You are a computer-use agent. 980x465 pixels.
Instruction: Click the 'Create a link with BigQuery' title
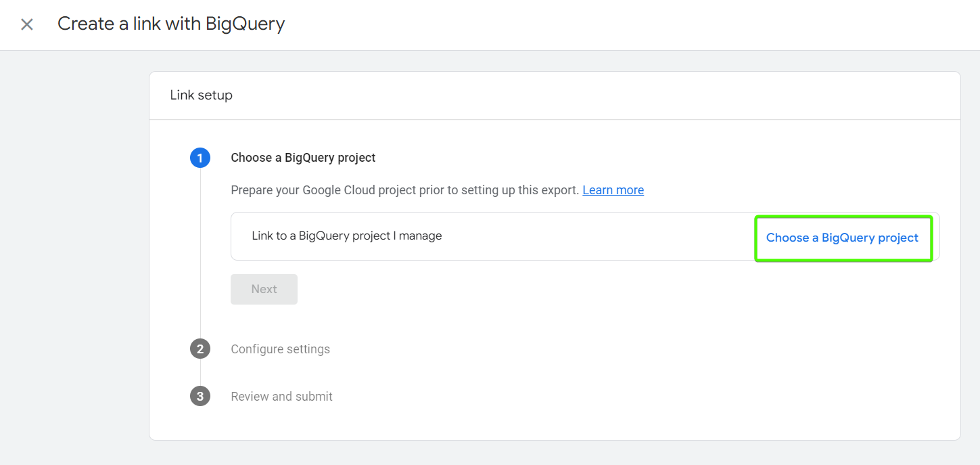pos(171,24)
